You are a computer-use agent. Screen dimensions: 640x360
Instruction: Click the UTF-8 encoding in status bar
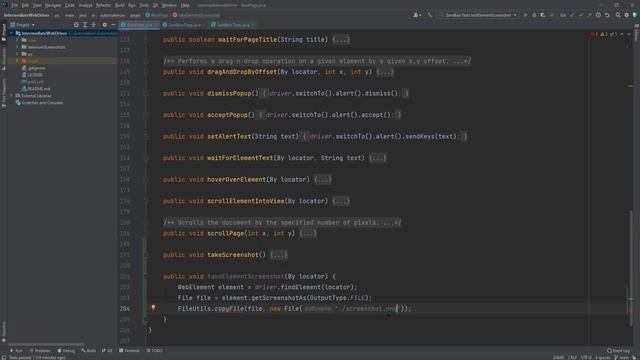tap(586, 358)
